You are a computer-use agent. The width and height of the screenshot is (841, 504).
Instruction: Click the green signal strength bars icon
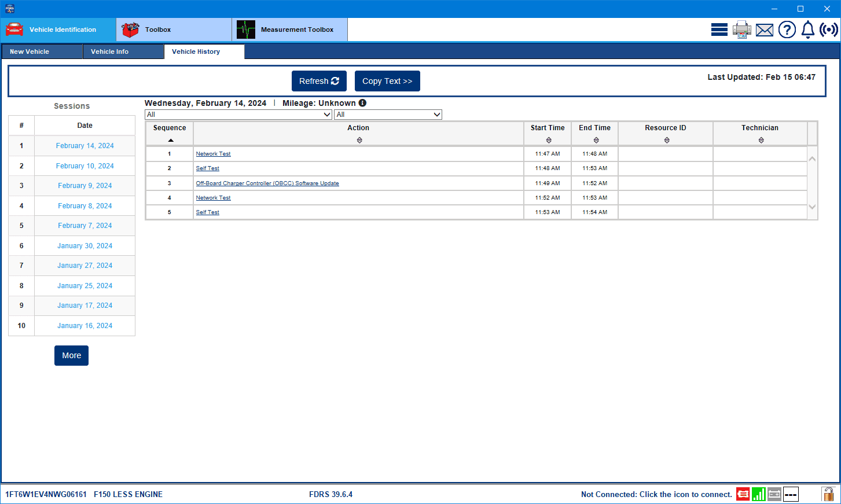tap(758, 494)
